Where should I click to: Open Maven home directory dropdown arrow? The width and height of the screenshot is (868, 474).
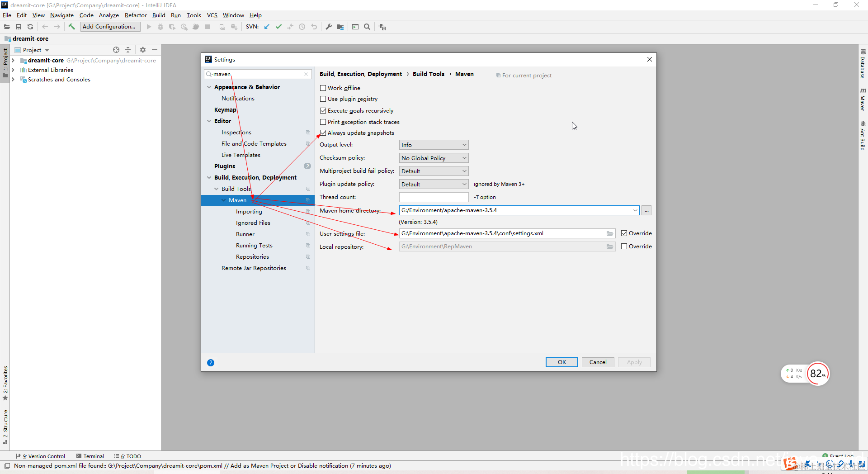point(635,210)
